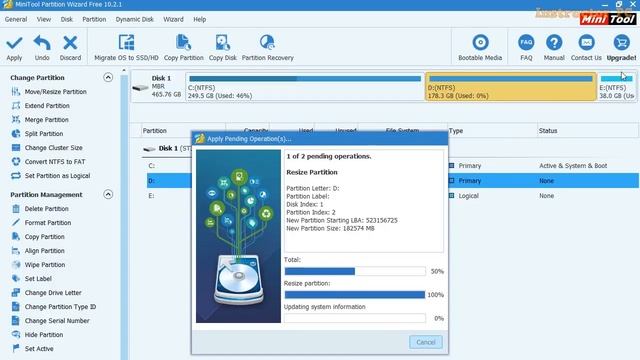640x360 pixels.
Task: Select the E:(NTFS) partition block
Action: coord(618,87)
